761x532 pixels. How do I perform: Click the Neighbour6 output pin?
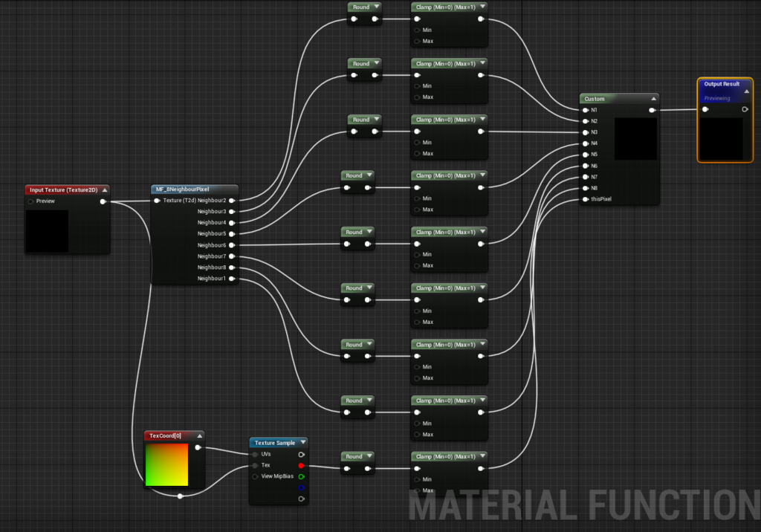click(232, 245)
